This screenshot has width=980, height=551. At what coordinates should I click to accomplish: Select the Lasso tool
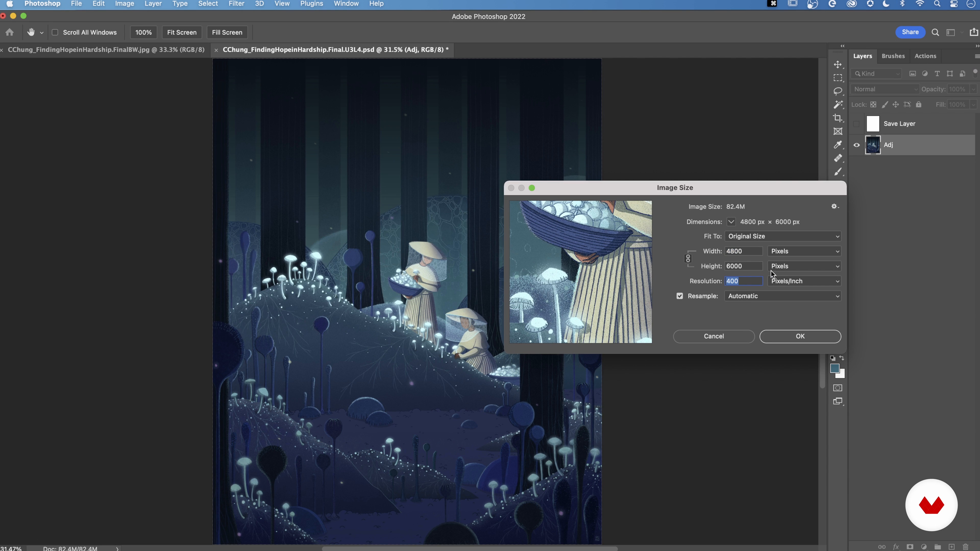(838, 91)
